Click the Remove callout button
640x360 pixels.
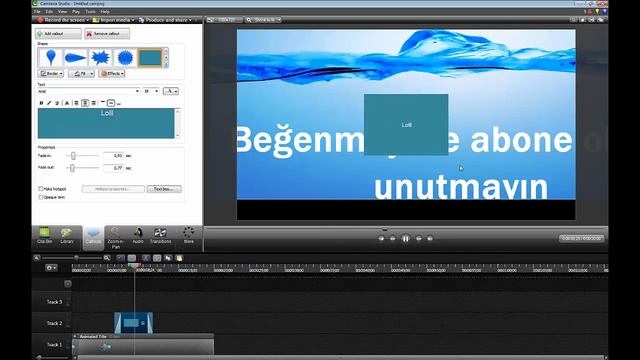tap(107, 33)
